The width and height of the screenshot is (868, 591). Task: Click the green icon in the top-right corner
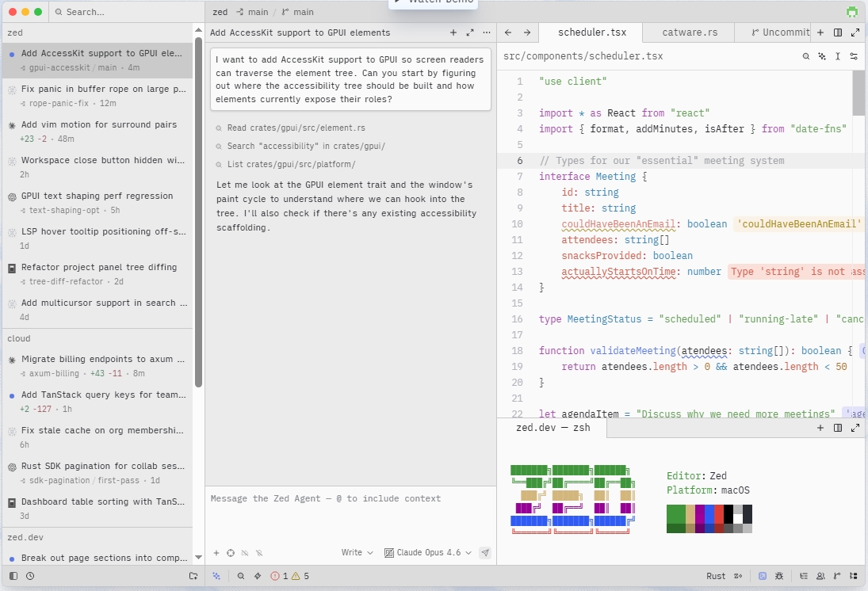pos(852,12)
